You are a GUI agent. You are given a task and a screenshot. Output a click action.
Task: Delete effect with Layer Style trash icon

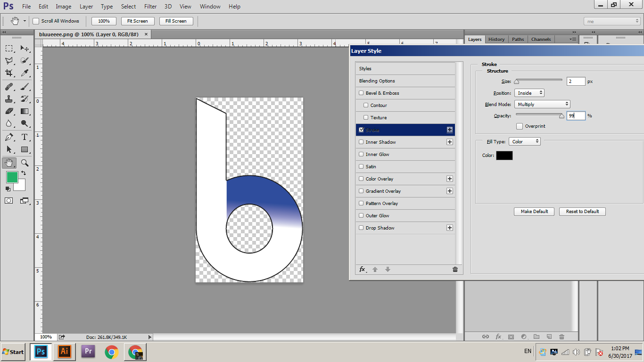455,269
